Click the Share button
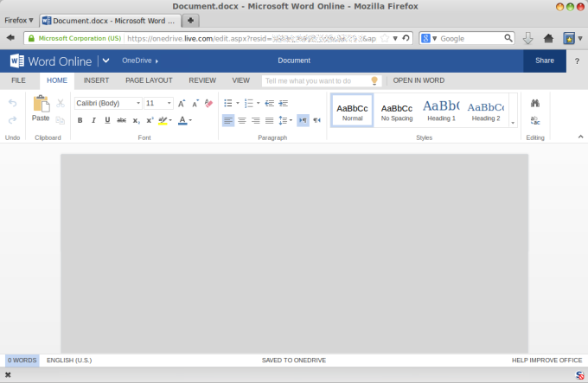The height and width of the screenshot is (383, 588). click(x=545, y=61)
